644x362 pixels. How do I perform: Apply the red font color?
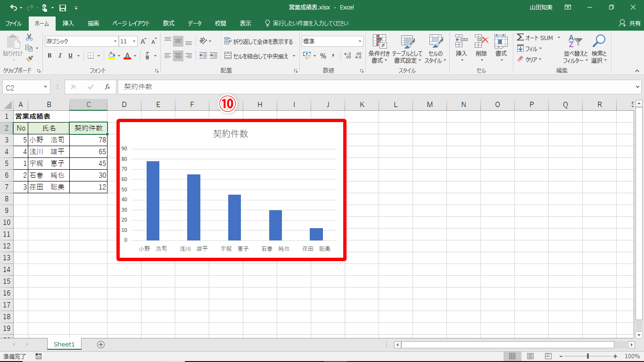(x=127, y=56)
